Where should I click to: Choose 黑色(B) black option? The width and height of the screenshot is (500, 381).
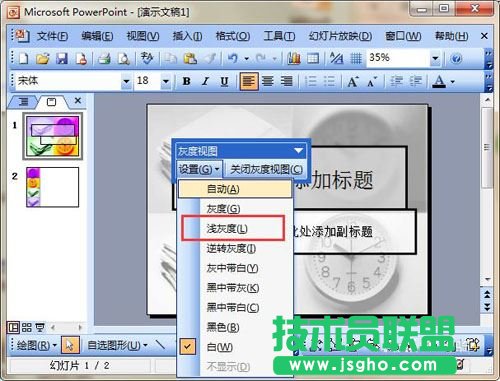point(235,327)
